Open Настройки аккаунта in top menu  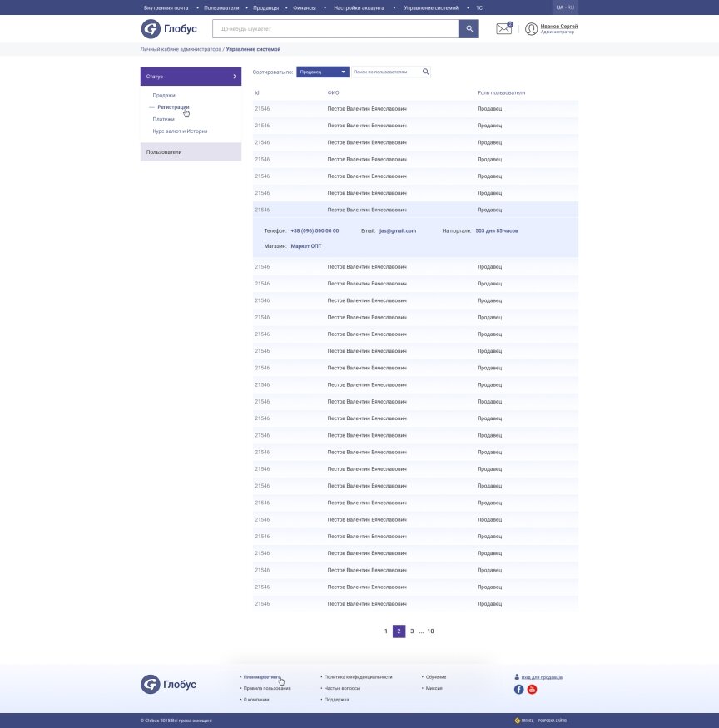click(x=359, y=7)
